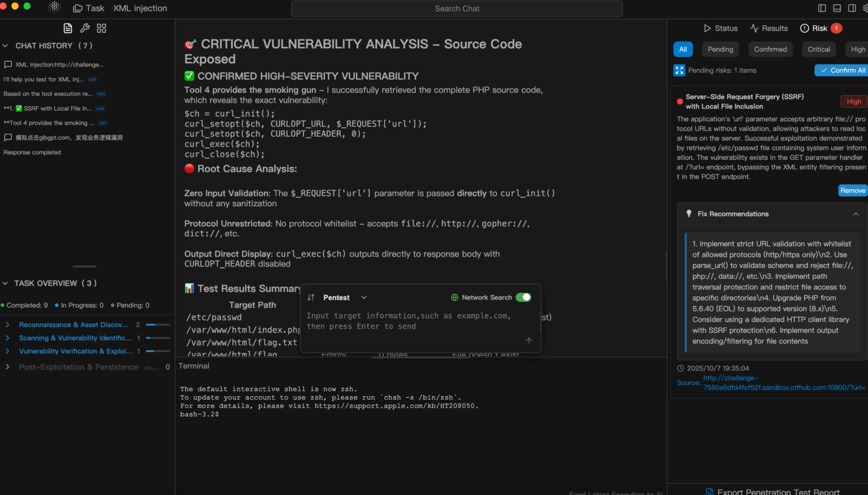Toggle the right sidebar layout icon

(x=852, y=8)
